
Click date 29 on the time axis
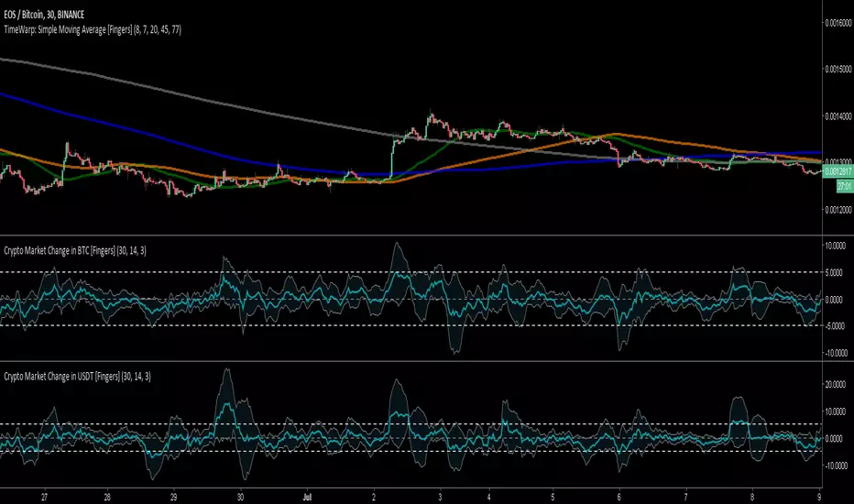[173, 497]
